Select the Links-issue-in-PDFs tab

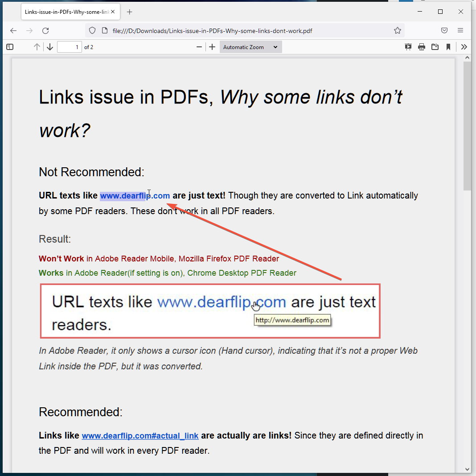[x=67, y=12]
